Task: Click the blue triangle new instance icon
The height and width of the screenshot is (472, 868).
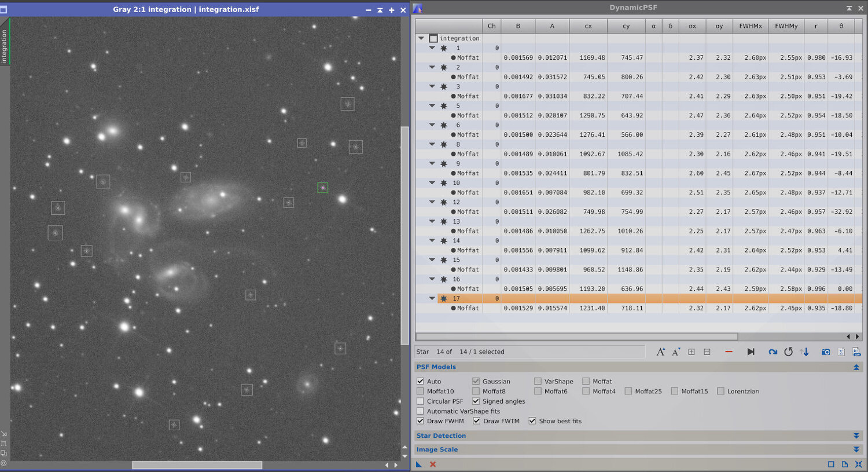Action: click(x=419, y=464)
